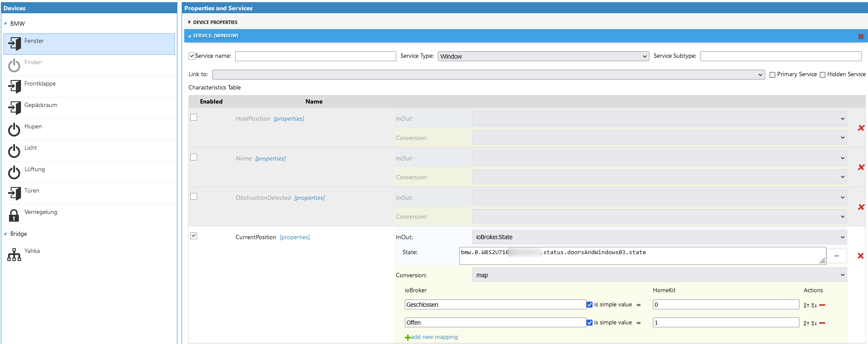868x344 pixels.
Task: Move the Geschlossen mapping down
Action: click(814, 305)
